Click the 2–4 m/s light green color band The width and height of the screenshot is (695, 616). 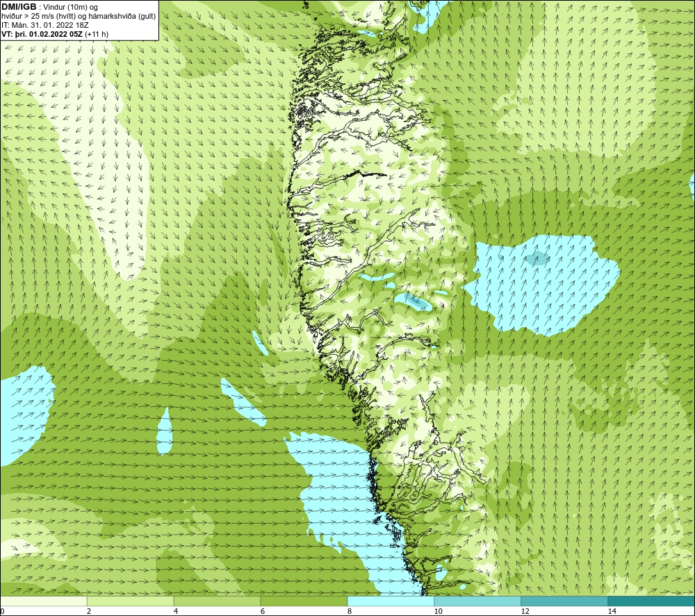(131, 601)
